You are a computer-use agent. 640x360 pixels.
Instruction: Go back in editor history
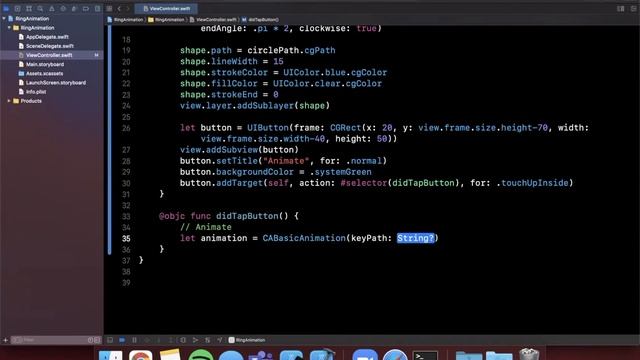point(119,9)
